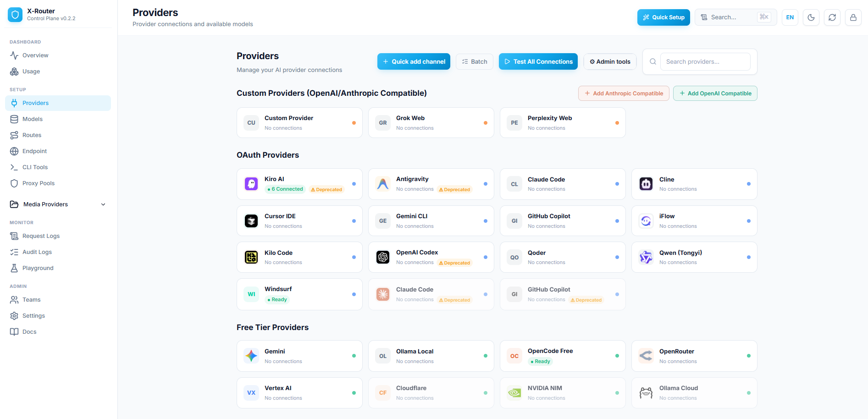
Task: Add an OpenAI Compatible provider
Action: point(715,94)
